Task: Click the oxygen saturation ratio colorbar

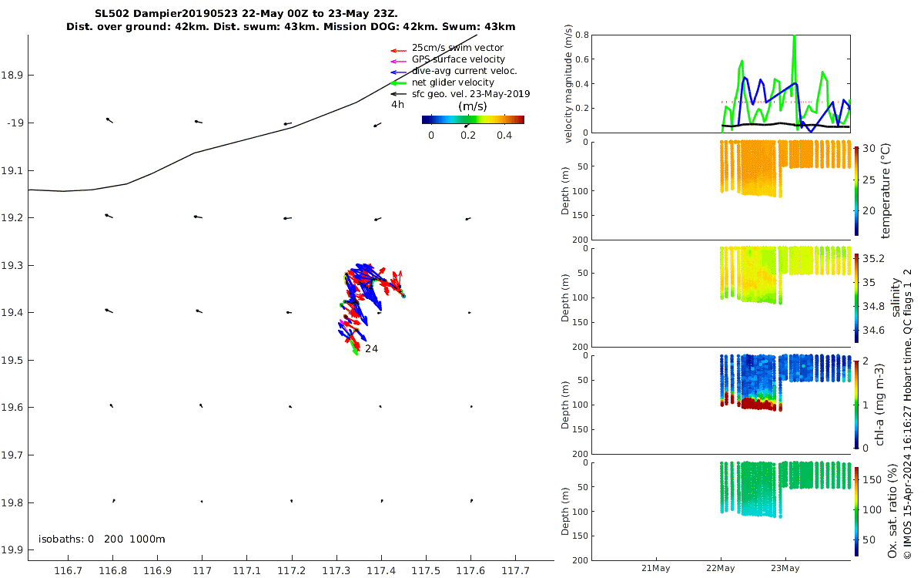Action: tap(857, 510)
